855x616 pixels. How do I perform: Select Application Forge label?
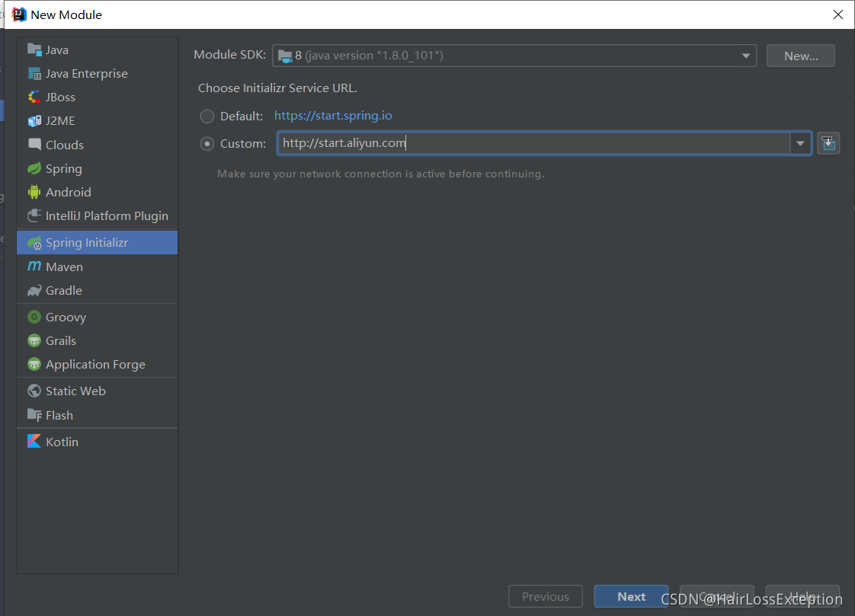[x=95, y=365]
